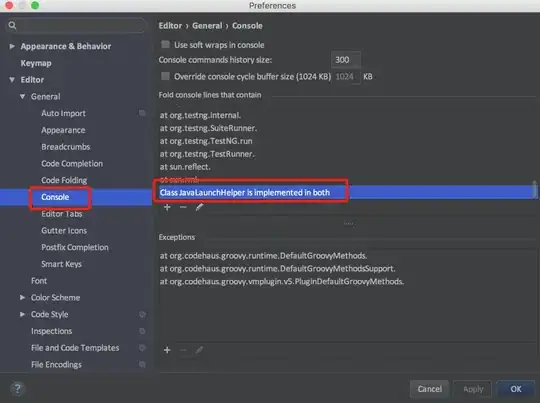The image size is (540, 403).
Task: Click the project-level icon next to File and Code Templates
Action: (142, 348)
